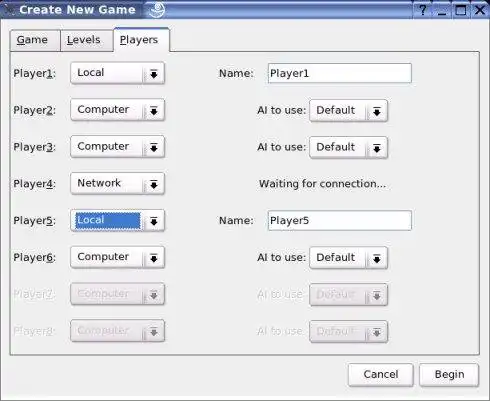
Task: Switch to the Levels tab
Action: click(87, 40)
